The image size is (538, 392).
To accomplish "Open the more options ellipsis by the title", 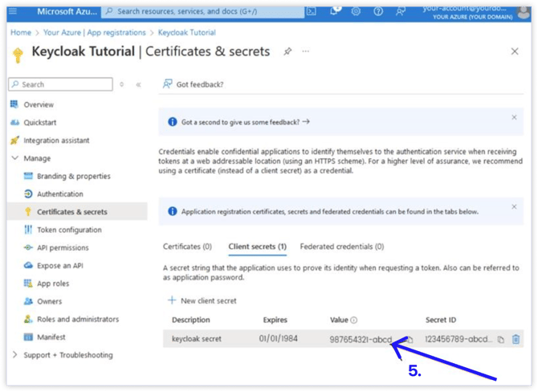I will pos(305,51).
